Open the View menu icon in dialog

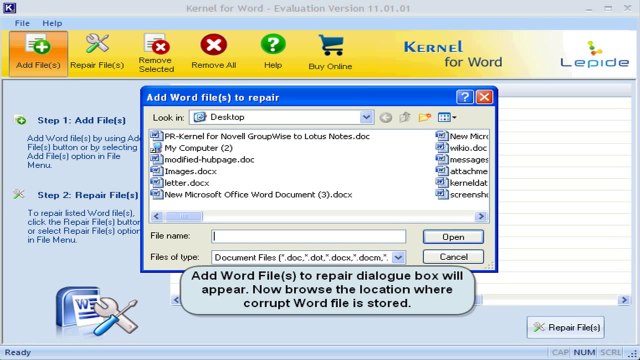pyautogui.click(x=447, y=118)
